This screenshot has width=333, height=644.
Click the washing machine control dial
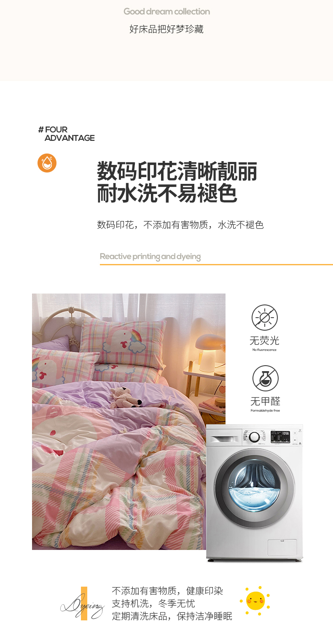tap(254, 437)
